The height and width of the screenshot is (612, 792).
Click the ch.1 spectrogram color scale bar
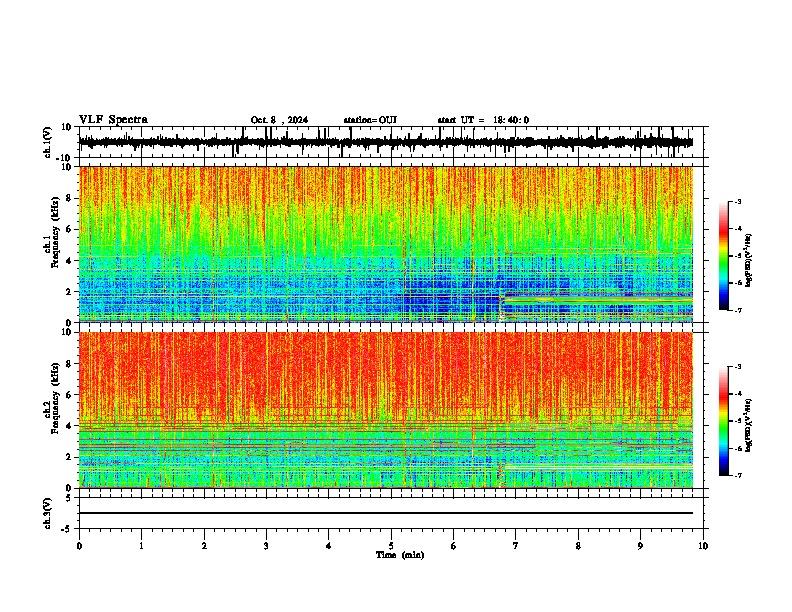click(724, 256)
